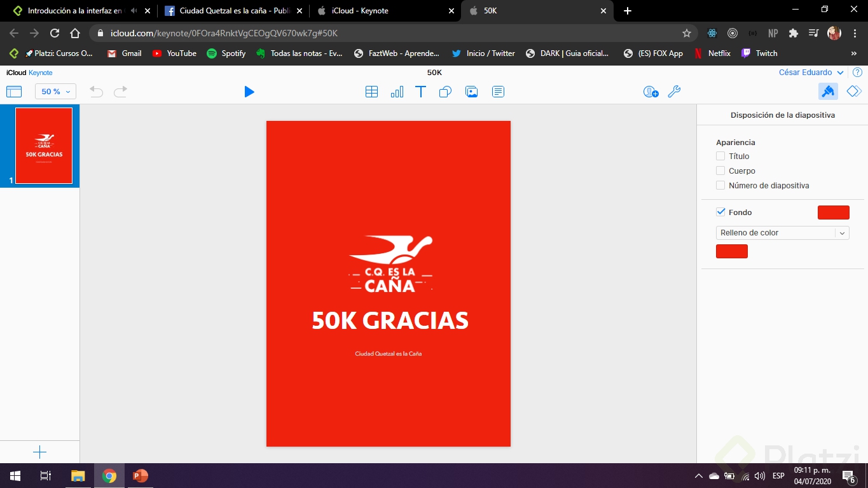This screenshot has height=488, width=868.
Task: Insert a shape
Action: point(444,92)
